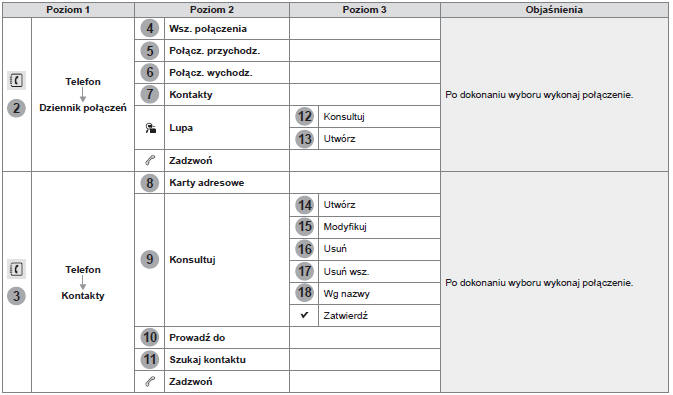This screenshot has height=395, width=673.
Task: Select the Połącz. wychodz. entry
Action: pos(211,73)
